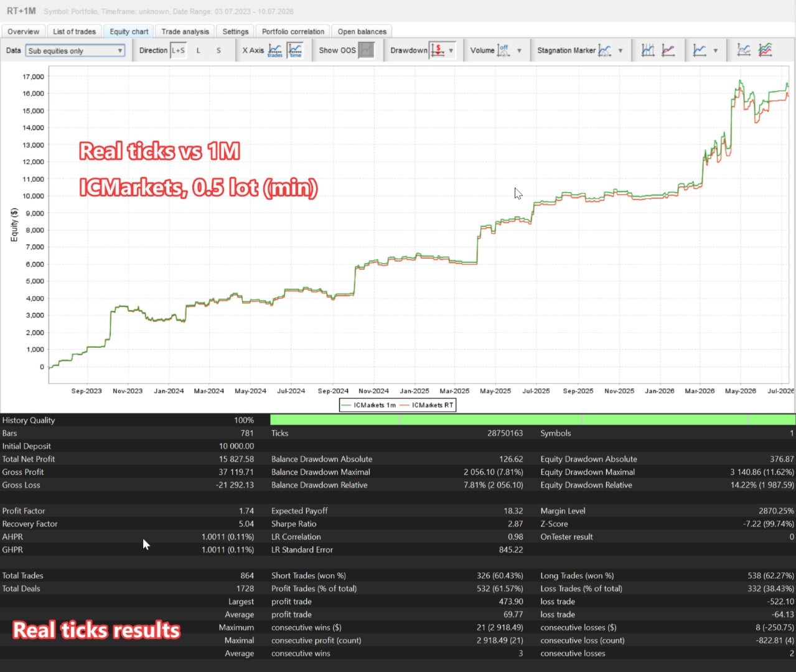The height and width of the screenshot is (672, 796).
Task: Select the S short-only direction
Action: pos(218,50)
